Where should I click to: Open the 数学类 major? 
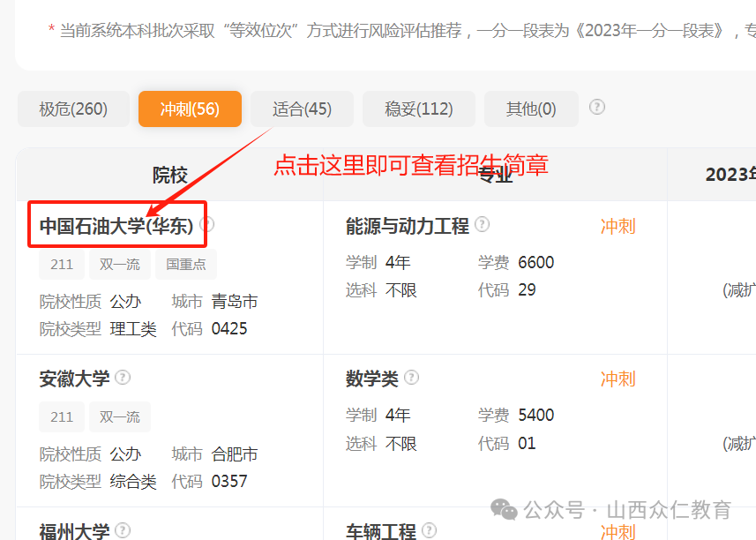pyautogui.click(x=371, y=379)
